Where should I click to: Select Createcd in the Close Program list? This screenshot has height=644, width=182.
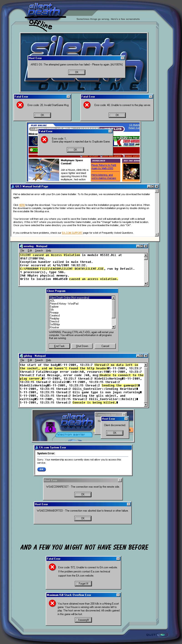(x=80, y=316)
